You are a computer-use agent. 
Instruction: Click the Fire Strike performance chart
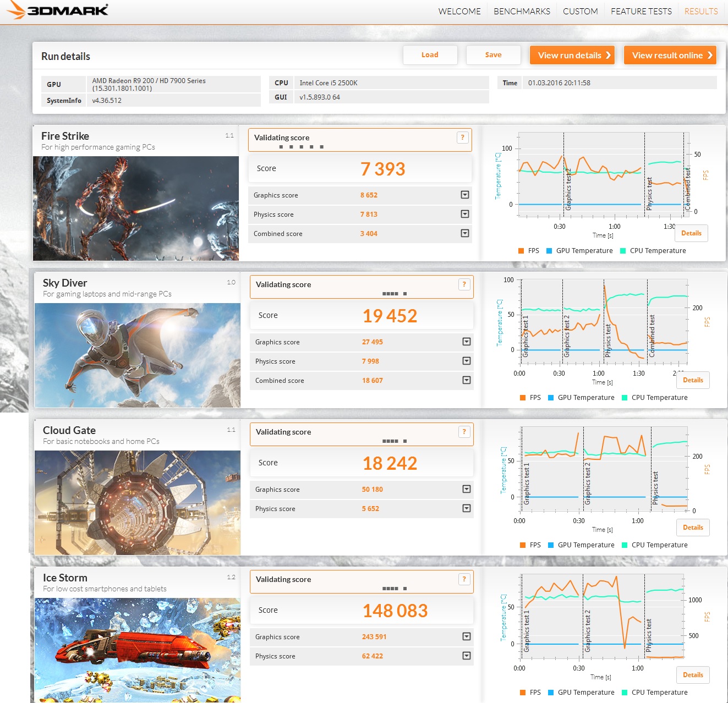[601, 175]
